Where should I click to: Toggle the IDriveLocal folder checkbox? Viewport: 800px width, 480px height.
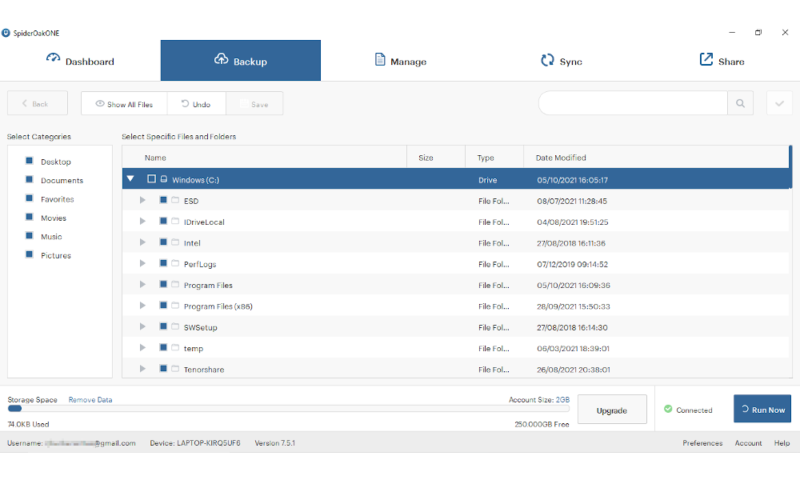(163, 221)
